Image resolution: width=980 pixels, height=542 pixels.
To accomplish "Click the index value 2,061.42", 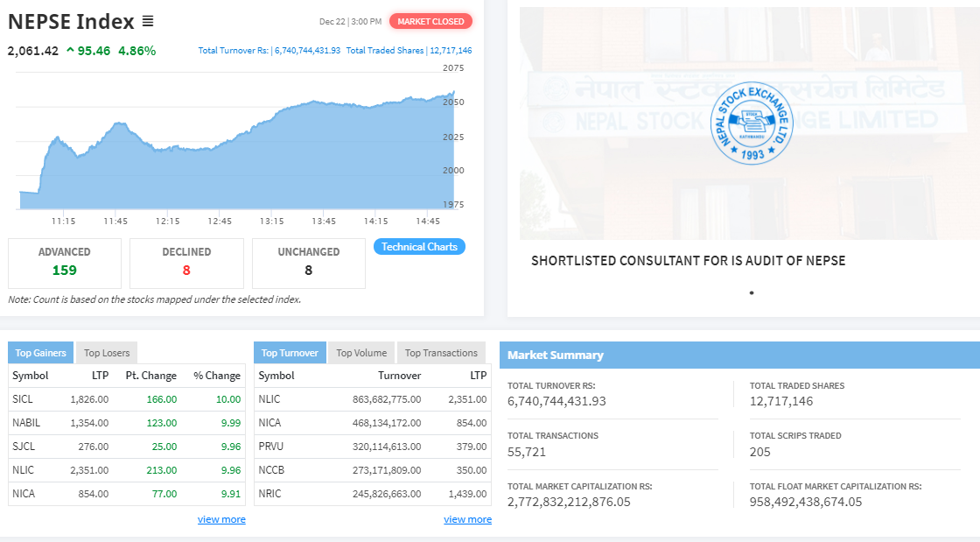I will click(x=33, y=51).
